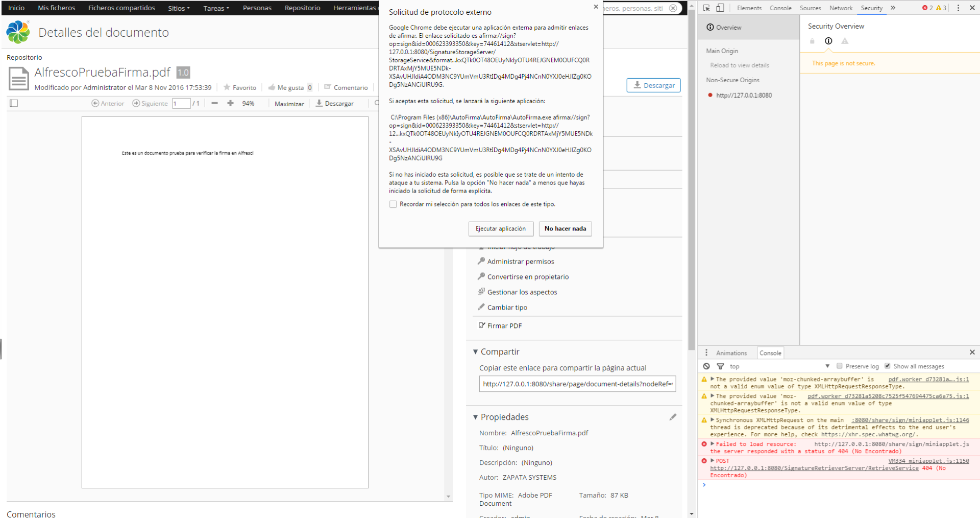The width and height of the screenshot is (980, 518).
Task: Uncheck Show all messages checkbox
Action: coord(888,366)
